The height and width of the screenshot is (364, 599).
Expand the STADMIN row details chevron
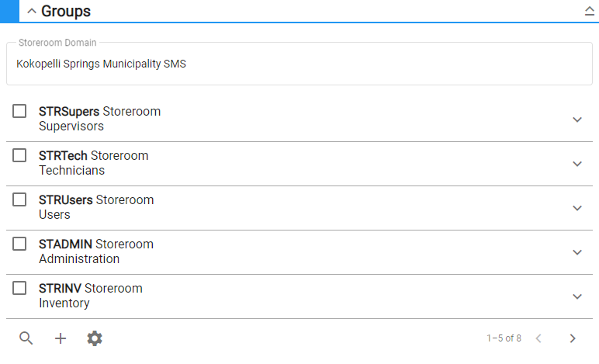pyautogui.click(x=577, y=252)
